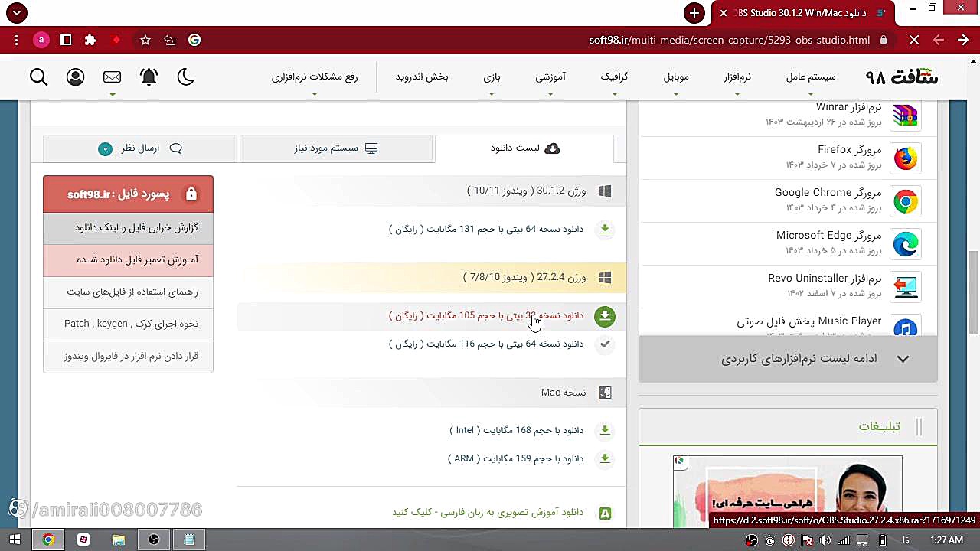
Task: Open the رفع مشکلات نرم‌افزاری menu
Action: click(315, 77)
